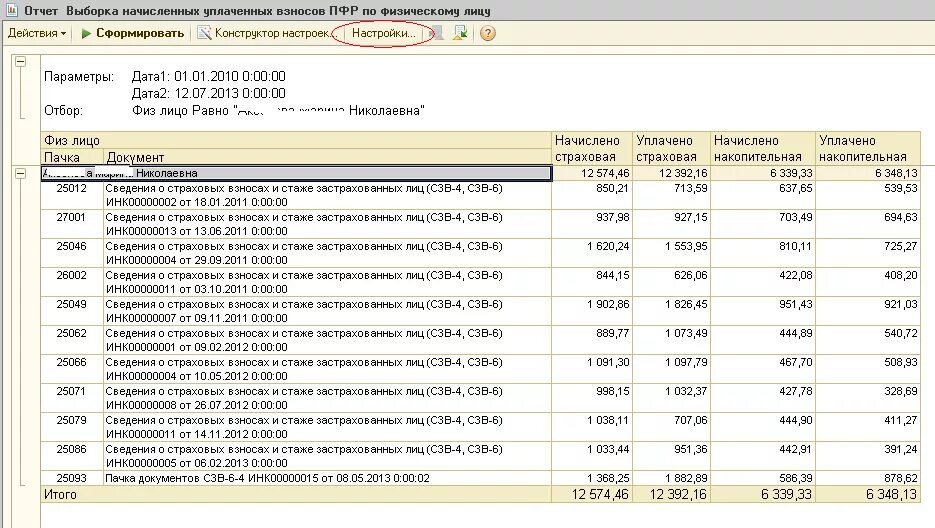Click the Дата1: 01.01.2010 parameter text
The image size is (935, 528).
pyautogui.click(x=209, y=76)
